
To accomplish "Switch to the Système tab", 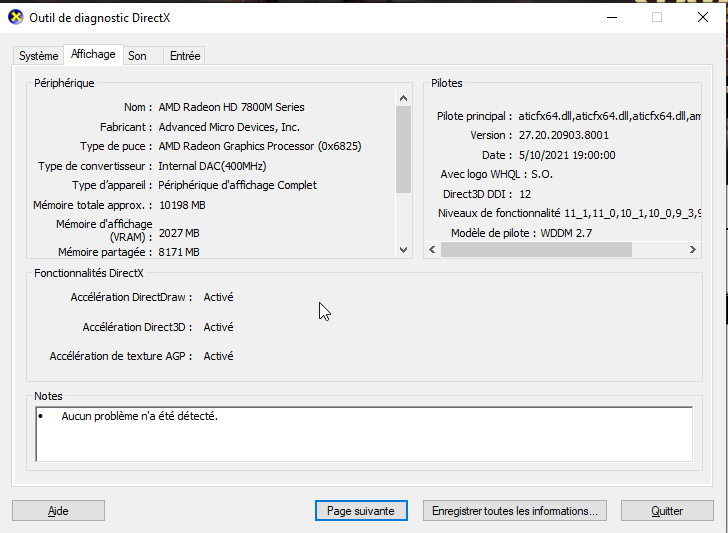I will pos(39,56).
